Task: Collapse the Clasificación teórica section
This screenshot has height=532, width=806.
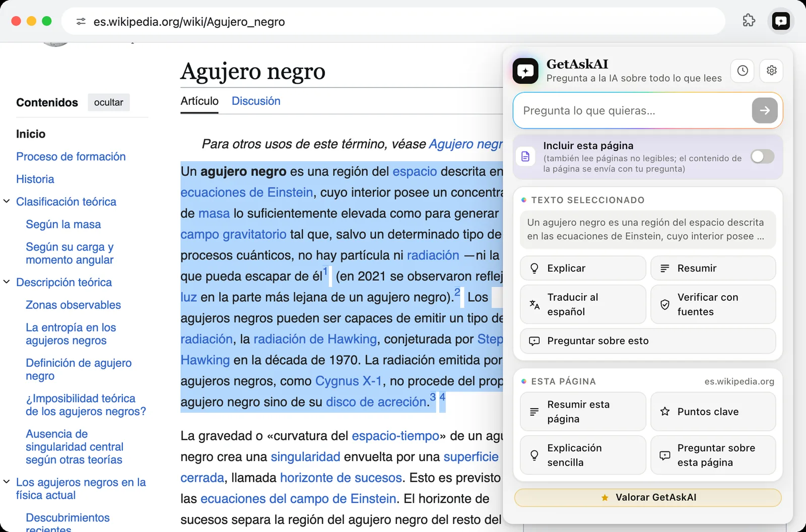Action: pos(7,202)
